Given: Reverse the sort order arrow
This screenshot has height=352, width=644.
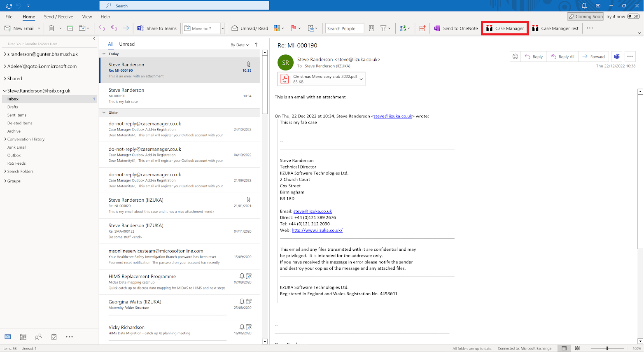Looking at the screenshot, I should pyautogui.click(x=256, y=44).
